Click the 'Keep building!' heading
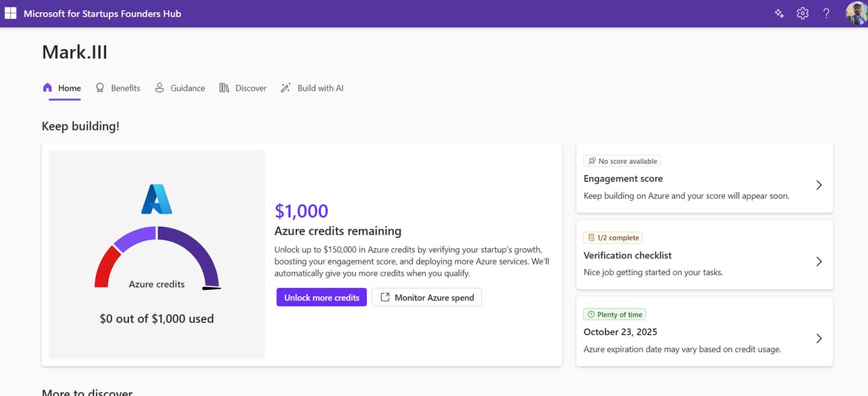 [81, 126]
